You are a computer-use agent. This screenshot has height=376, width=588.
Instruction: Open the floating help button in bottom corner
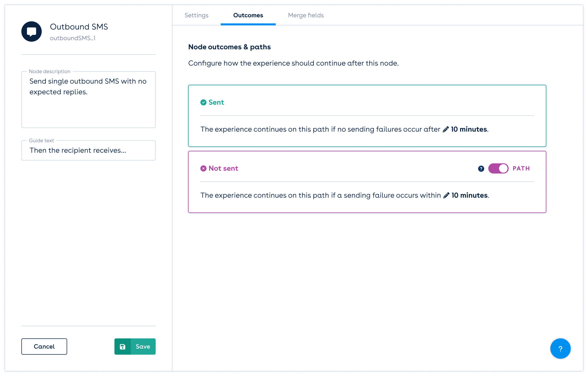coord(561,349)
